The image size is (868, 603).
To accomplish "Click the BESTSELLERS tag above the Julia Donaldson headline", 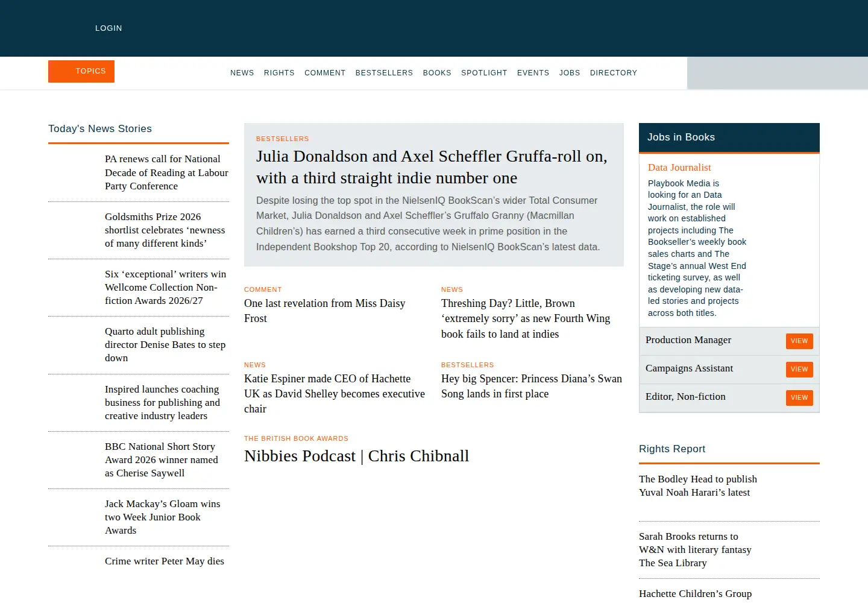I will point(283,139).
